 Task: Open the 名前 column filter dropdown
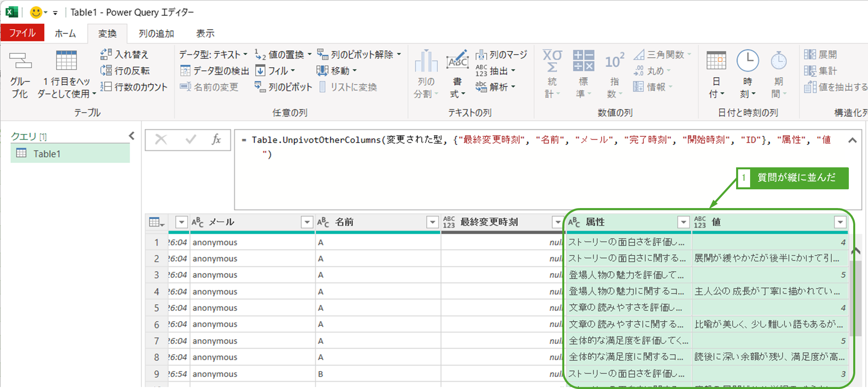432,222
